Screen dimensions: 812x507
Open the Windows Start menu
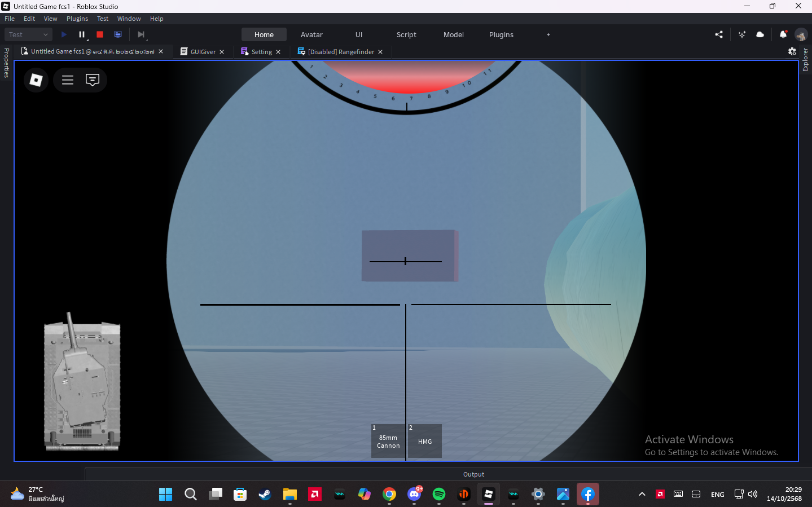coord(166,495)
